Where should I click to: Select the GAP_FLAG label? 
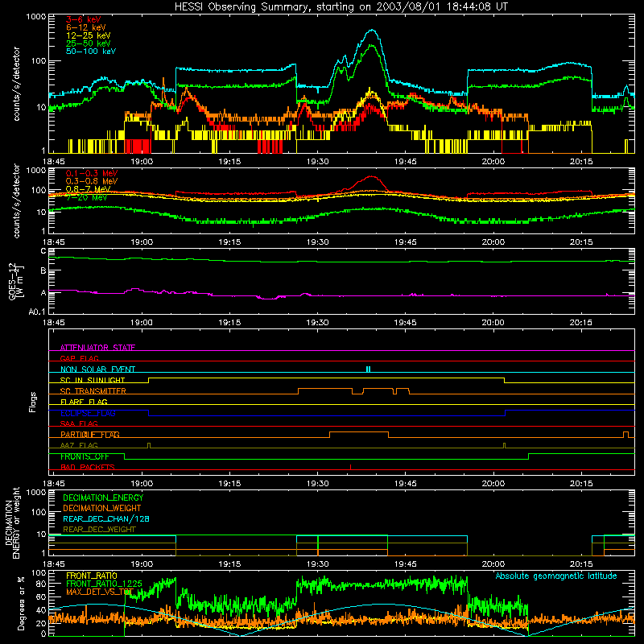click(x=80, y=358)
